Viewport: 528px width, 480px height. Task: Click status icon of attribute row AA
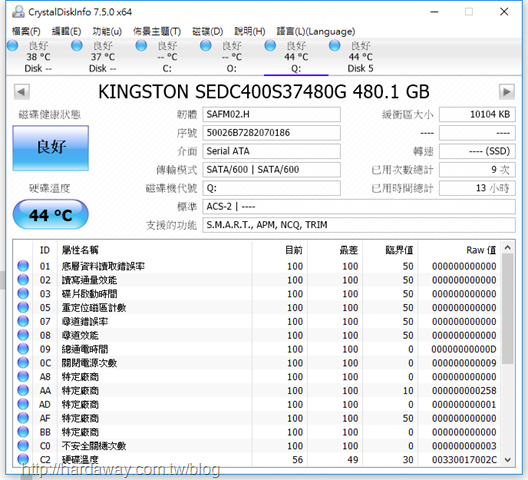coord(23,390)
